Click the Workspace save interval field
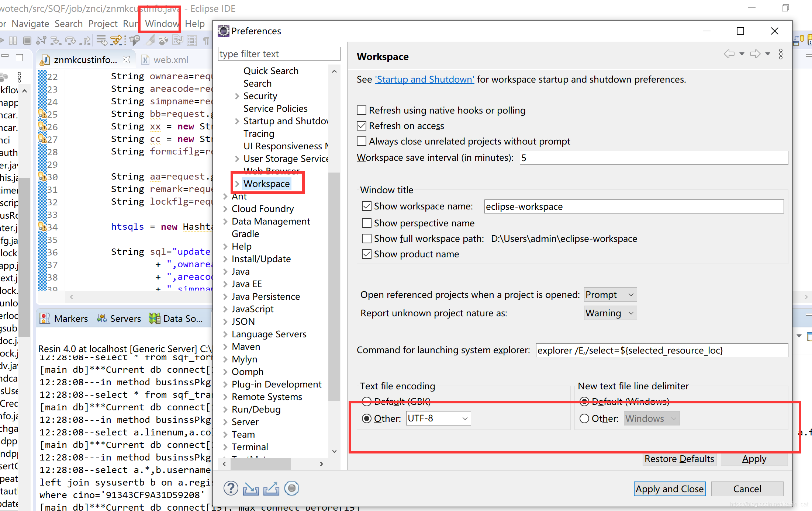This screenshot has width=812, height=511. [654, 158]
